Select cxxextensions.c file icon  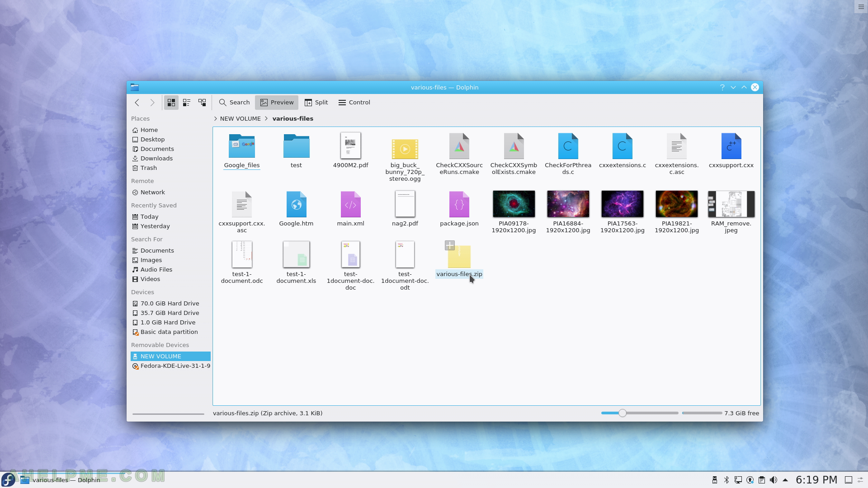tap(622, 146)
